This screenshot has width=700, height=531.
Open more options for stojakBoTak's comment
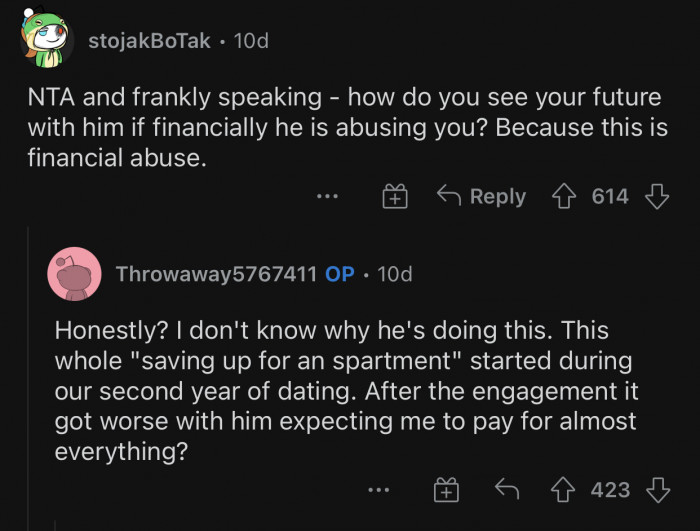click(x=327, y=197)
